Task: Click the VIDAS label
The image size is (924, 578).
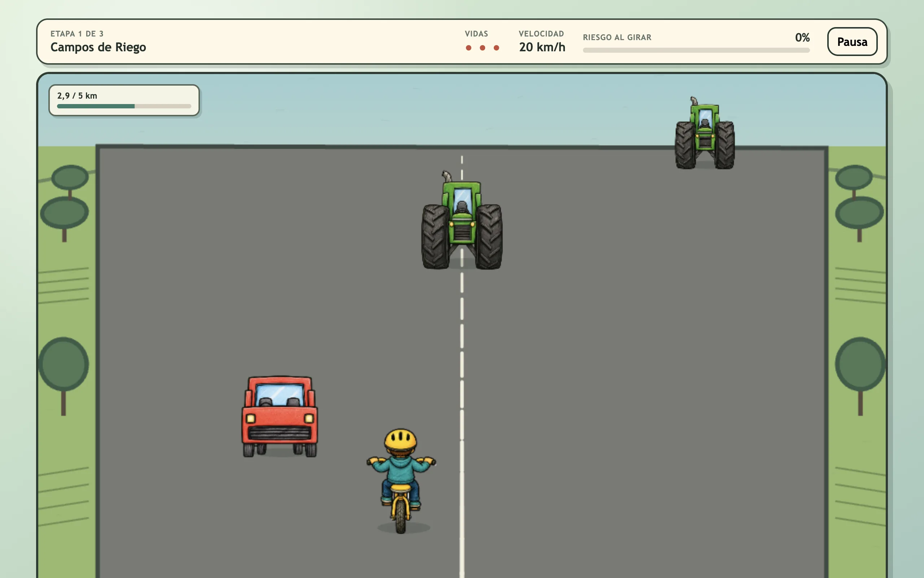Action: [x=476, y=34]
